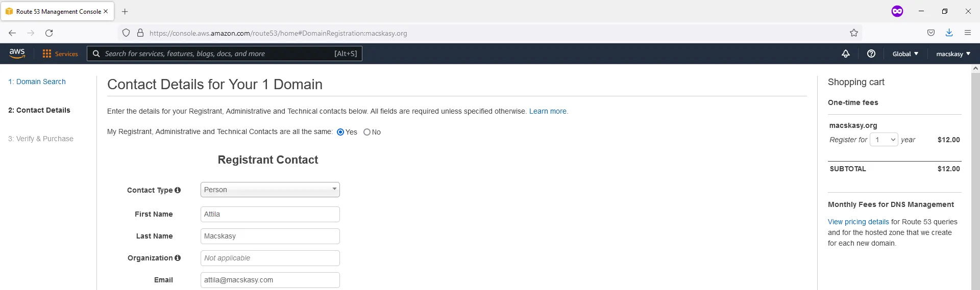Click the site security padlock icon

tap(140, 33)
